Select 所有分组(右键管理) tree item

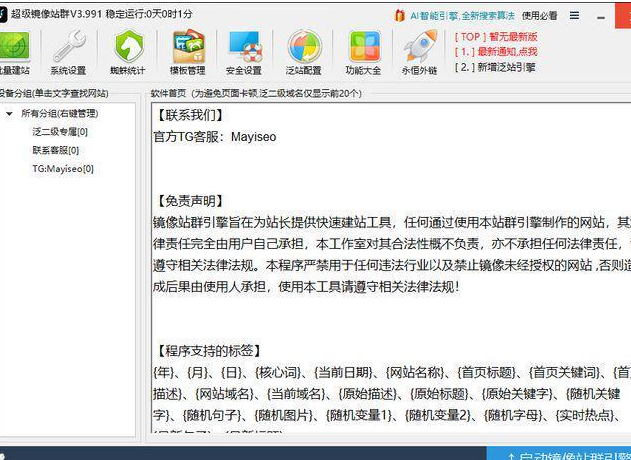pyautogui.click(x=60, y=113)
